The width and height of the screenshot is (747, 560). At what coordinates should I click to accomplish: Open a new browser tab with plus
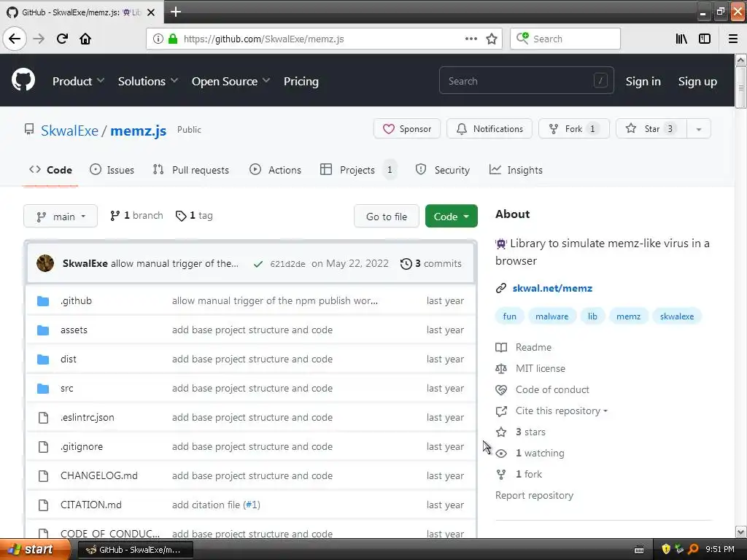(176, 12)
